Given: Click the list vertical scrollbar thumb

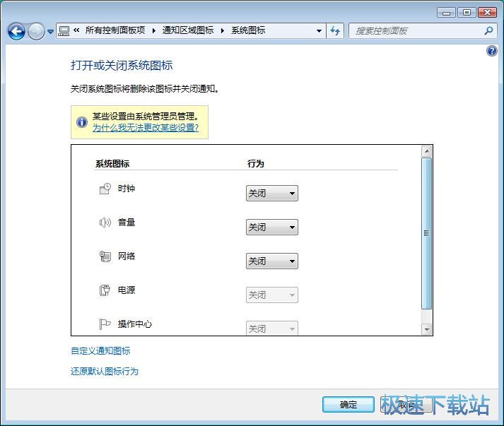Looking at the screenshot, I should tap(426, 234).
